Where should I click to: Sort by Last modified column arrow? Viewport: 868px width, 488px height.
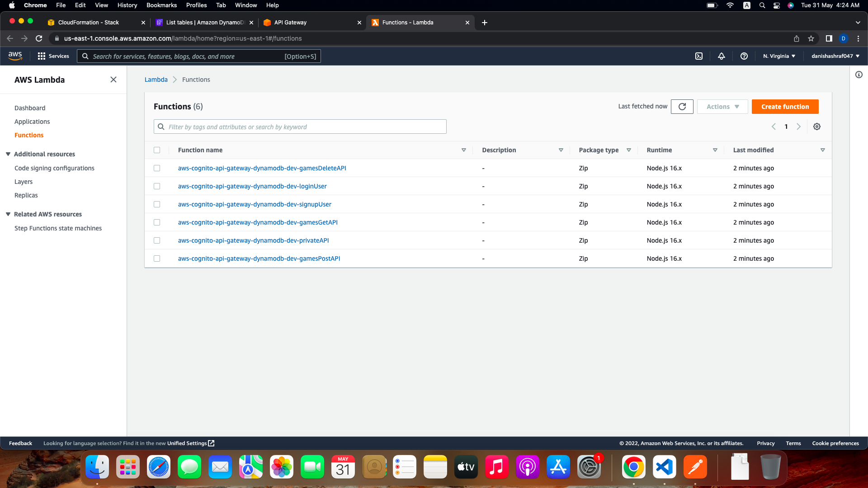point(822,150)
